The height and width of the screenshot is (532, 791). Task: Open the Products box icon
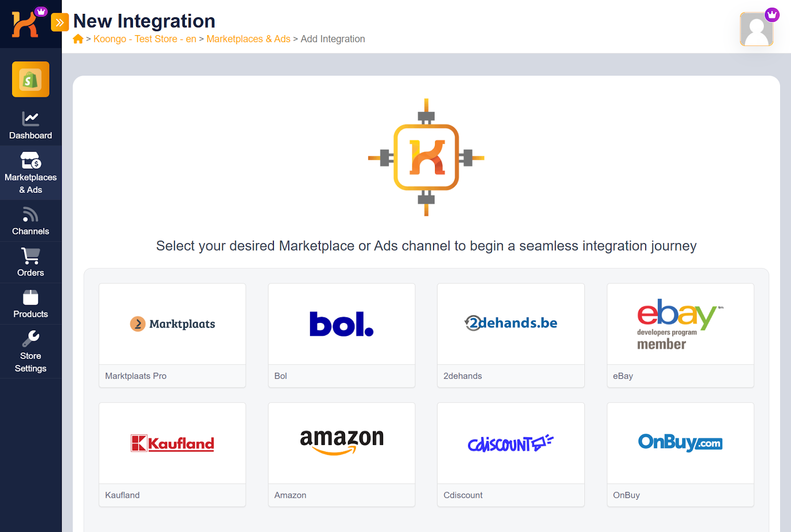tap(31, 297)
